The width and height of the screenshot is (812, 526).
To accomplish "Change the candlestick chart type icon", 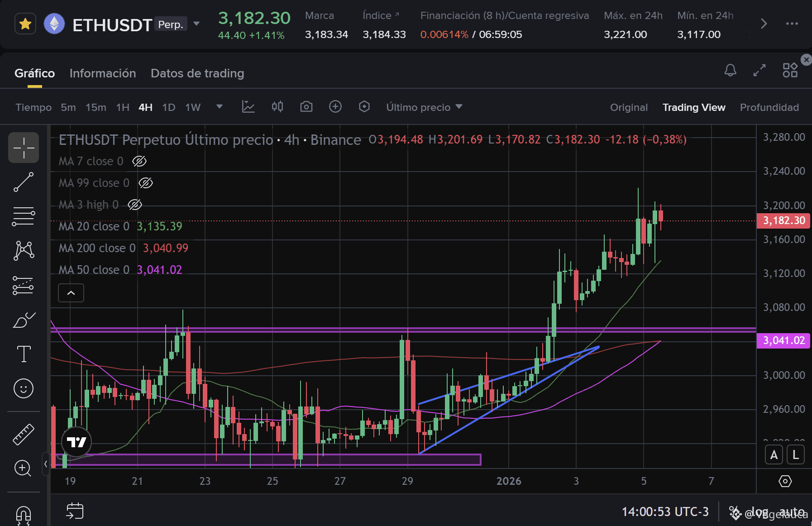I will click(277, 107).
